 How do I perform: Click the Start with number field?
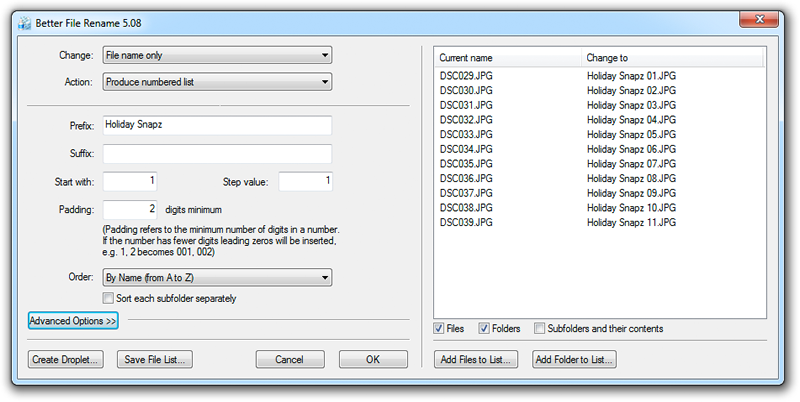(130, 181)
